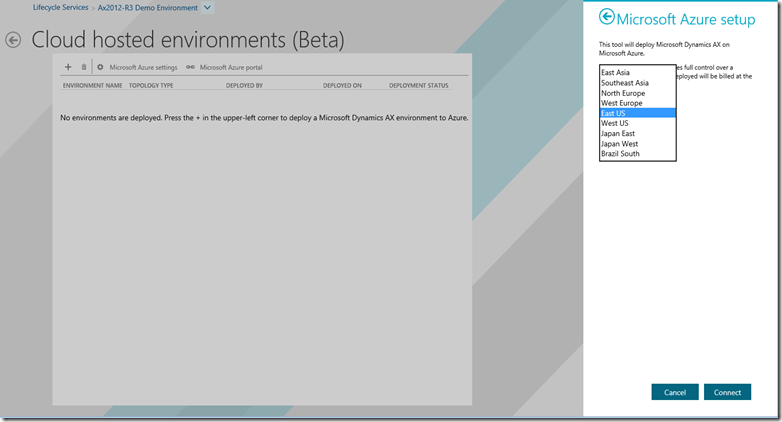Click the Microsoft Azure setup title
The height and width of the screenshot is (422, 782).
tap(686, 19)
